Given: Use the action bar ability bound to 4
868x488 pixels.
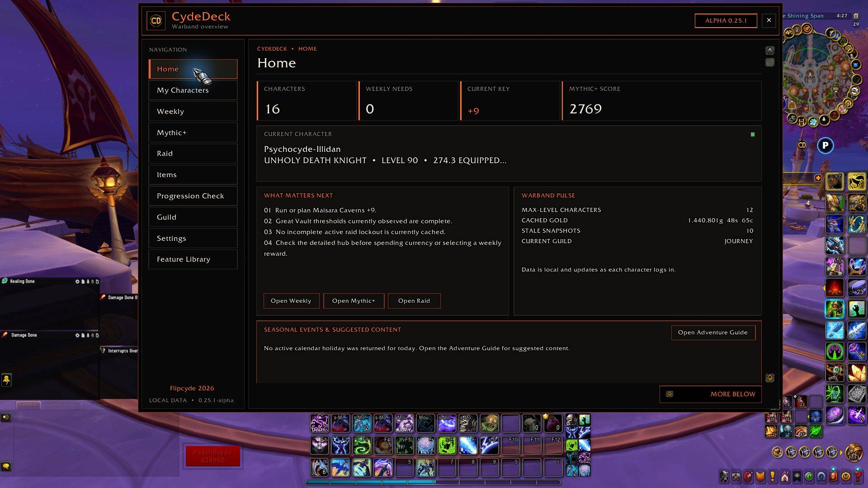Looking at the screenshot, I should (x=383, y=467).
